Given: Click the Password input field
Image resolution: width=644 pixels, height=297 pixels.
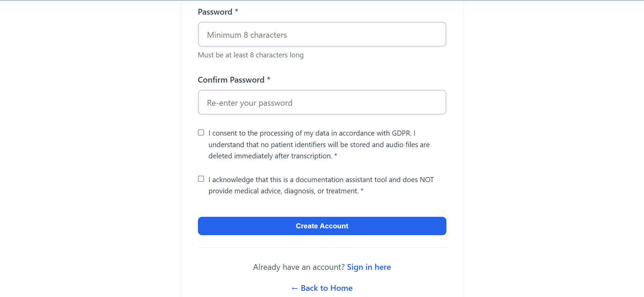Looking at the screenshot, I should coord(322,35).
